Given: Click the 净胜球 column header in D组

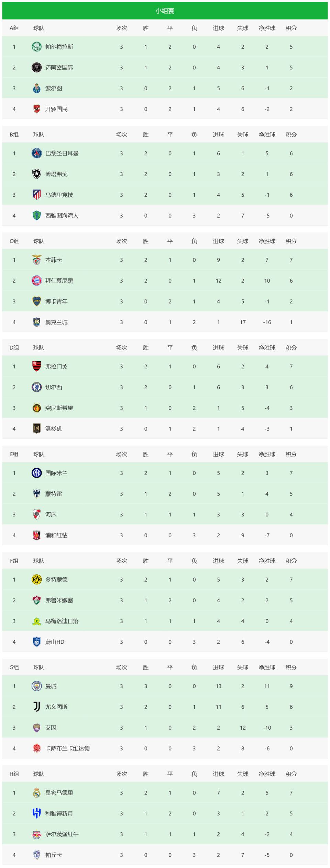Looking at the screenshot, I should click(x=267, y=347).
